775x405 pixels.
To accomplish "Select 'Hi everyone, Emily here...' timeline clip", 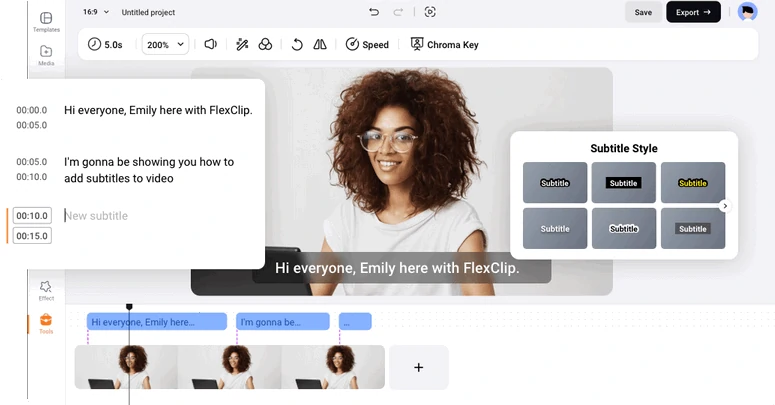I will pyautogui.click(x=157, y=321).
